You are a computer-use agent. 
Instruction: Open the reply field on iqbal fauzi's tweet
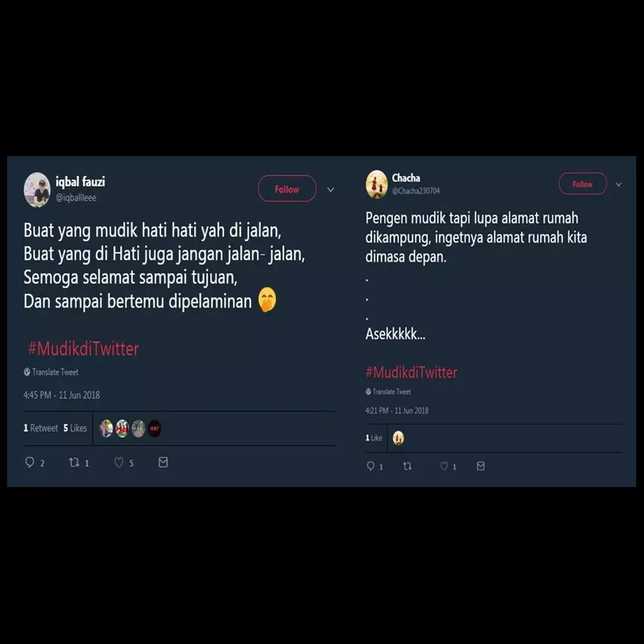tap(30, 462)
